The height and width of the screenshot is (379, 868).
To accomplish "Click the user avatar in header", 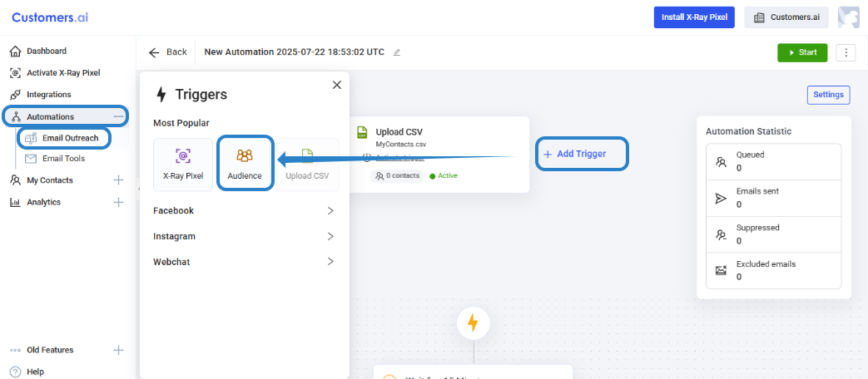I will (x=849, y=17).
